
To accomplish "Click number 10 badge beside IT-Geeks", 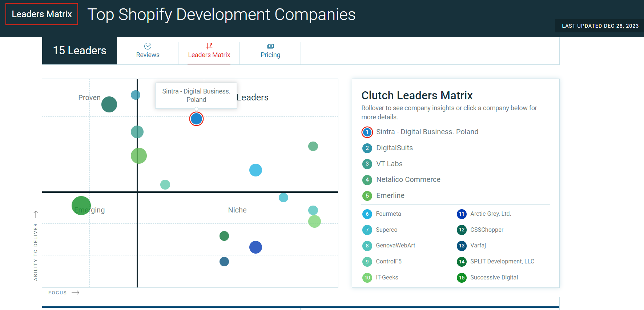I will (367, 278).
